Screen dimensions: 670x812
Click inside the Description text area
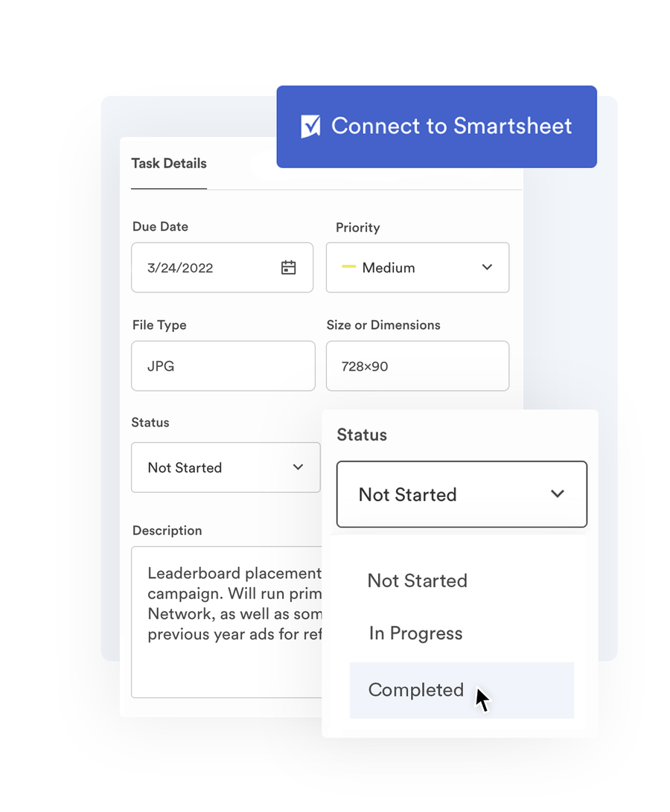tap(223, 655)
